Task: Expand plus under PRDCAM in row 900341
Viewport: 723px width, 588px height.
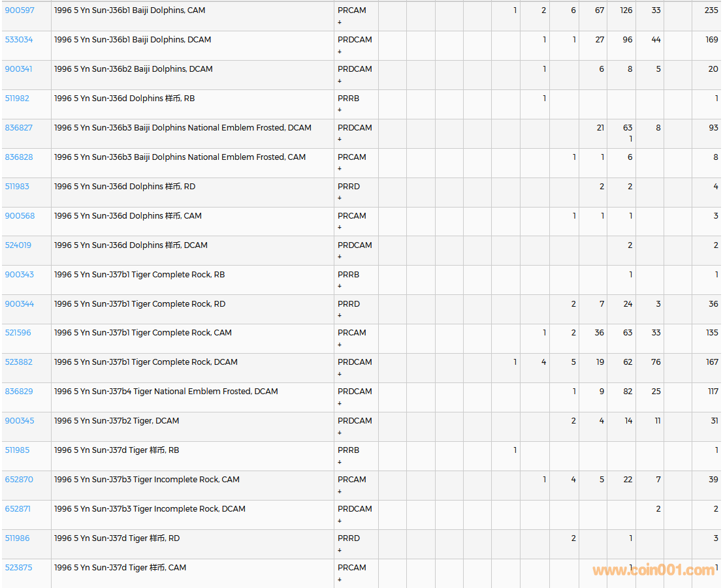Action: (340, 81)
